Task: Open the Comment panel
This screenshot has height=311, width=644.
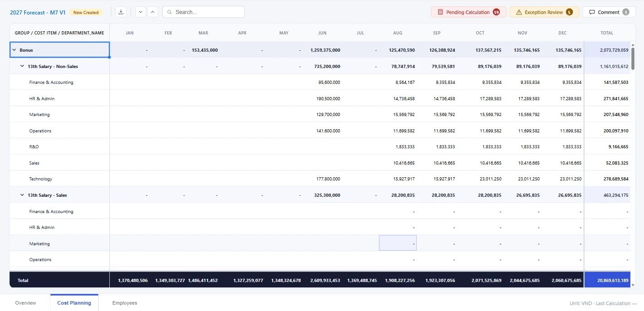Action: [609, 12]
